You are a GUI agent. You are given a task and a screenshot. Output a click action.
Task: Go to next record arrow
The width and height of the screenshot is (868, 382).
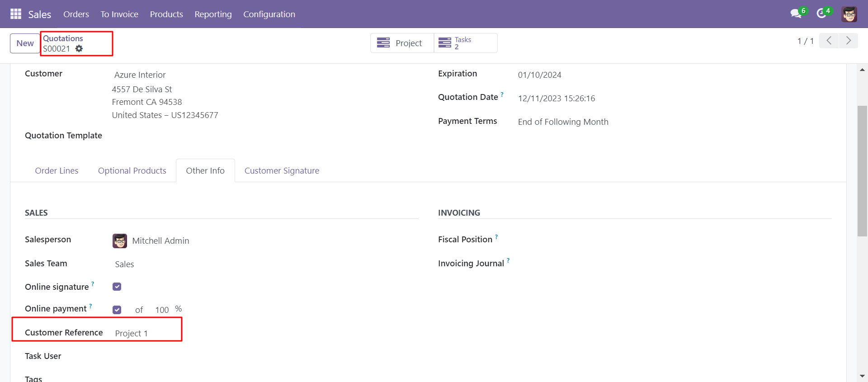[849, 41]
